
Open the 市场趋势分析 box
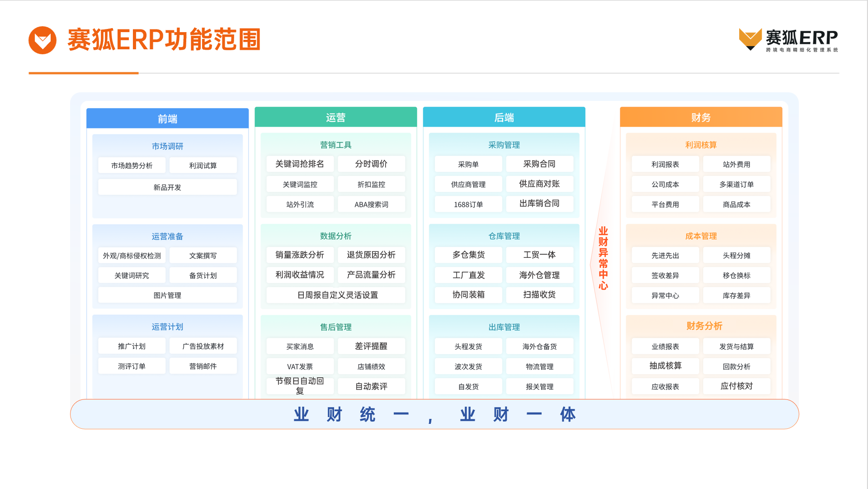point(132,166)
